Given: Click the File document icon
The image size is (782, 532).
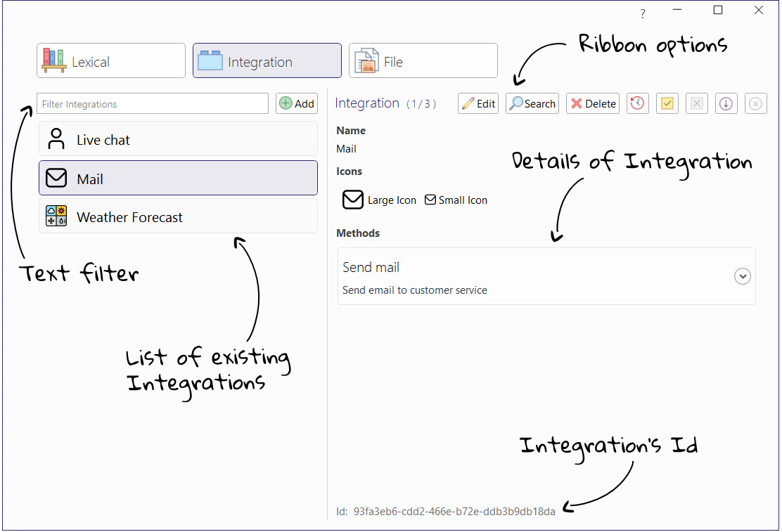Looking at the screenshot, I should [x=366, y=60].
